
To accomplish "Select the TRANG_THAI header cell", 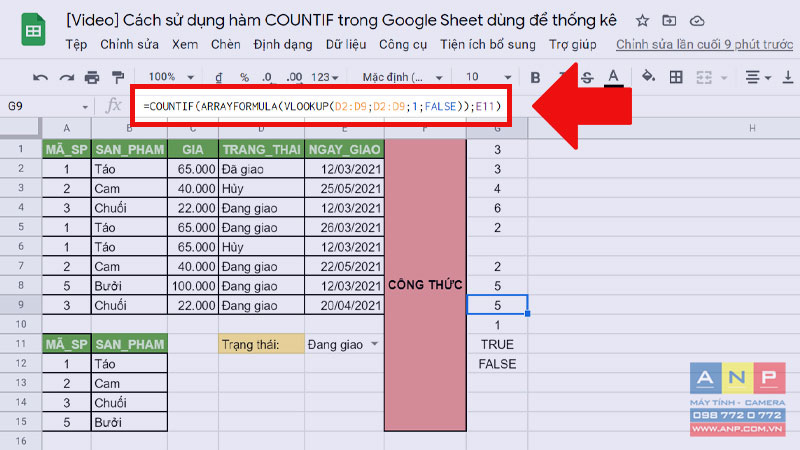I will [261, 149].
